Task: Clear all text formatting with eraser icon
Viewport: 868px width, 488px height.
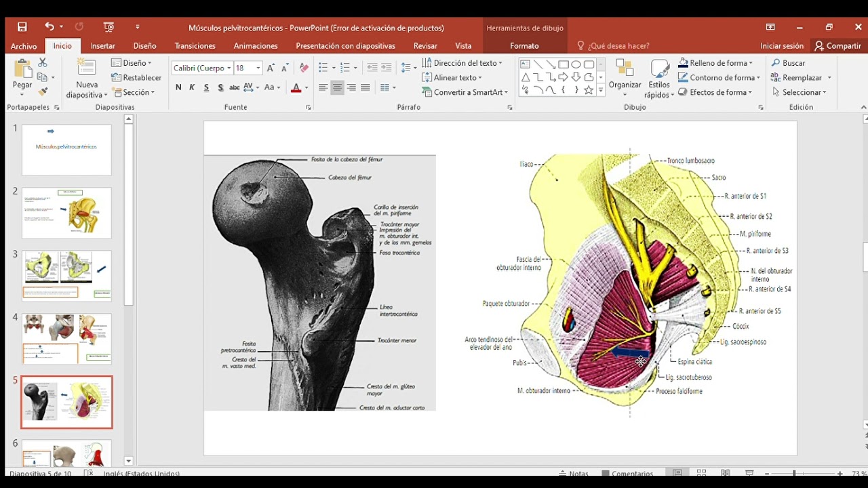Action: point(304,68)
